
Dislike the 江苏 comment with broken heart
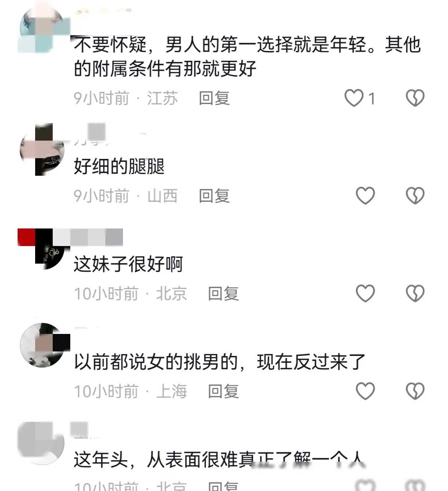coord(415,98)
